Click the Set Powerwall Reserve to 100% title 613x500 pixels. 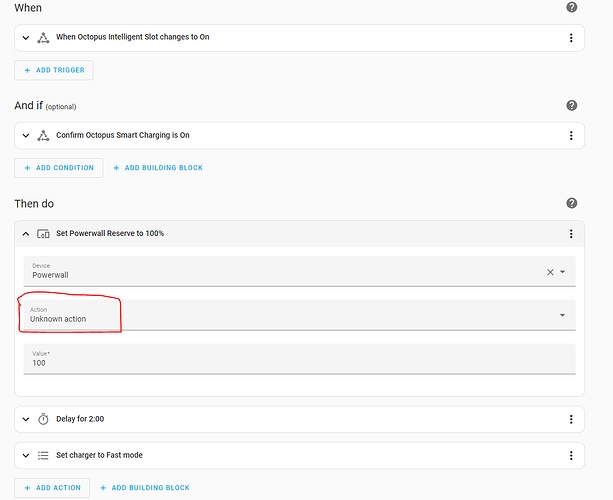(110, 233)
